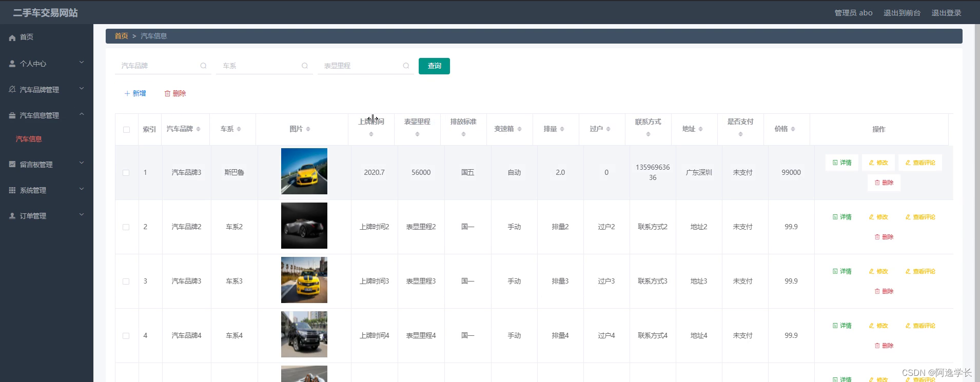The width and height of the screenshot is (980, 382).
Task: Click the icon beside 订单管理
Action: tap(12, 216)
